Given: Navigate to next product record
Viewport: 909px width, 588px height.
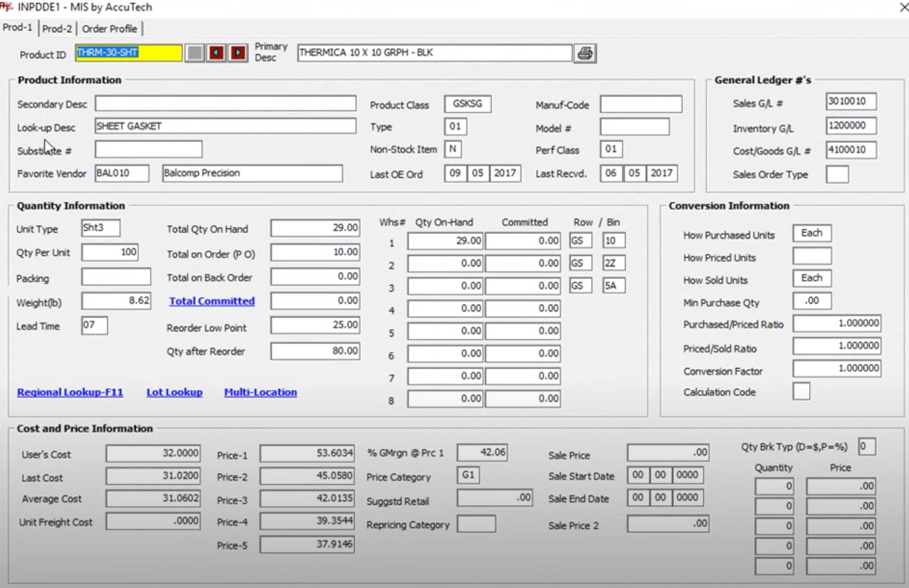Looking at the screenshot, I should [x=238, y=53].
